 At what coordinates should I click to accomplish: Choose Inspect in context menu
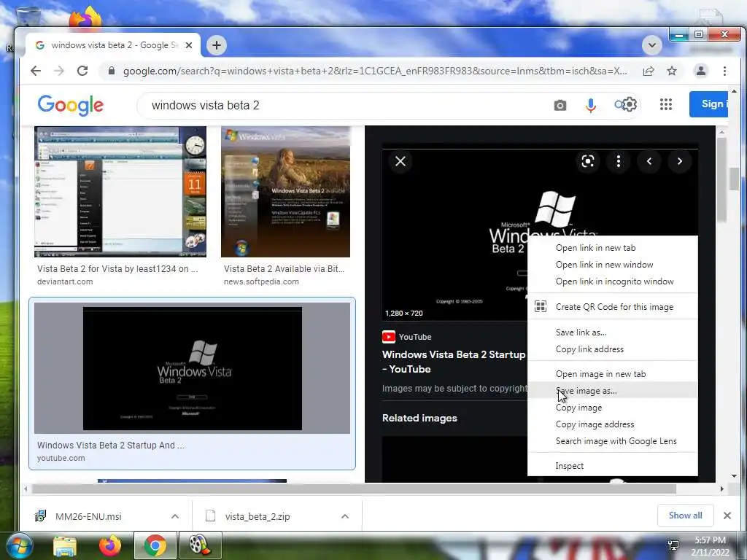613,466
